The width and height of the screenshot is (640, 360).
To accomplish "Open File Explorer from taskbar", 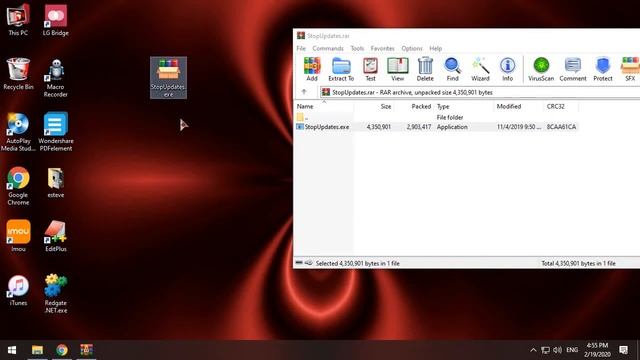I will tap(37, 350).
